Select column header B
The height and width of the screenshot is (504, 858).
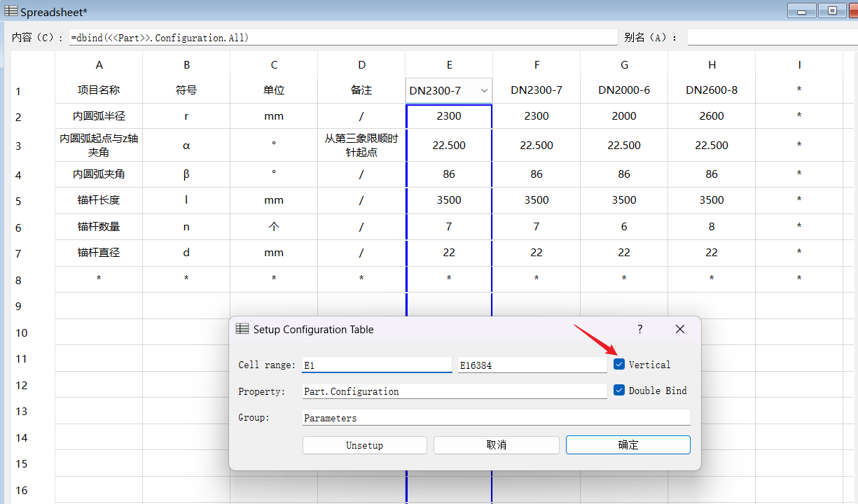pyautogui.click(x=186, y=65)
